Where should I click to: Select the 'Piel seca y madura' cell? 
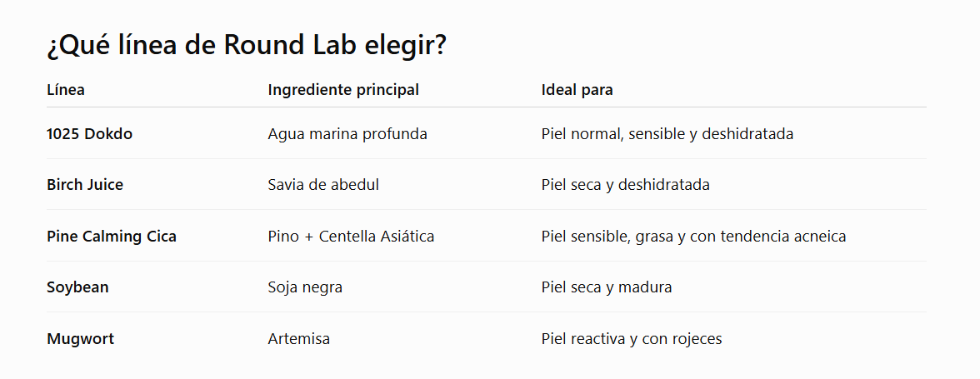607,287
